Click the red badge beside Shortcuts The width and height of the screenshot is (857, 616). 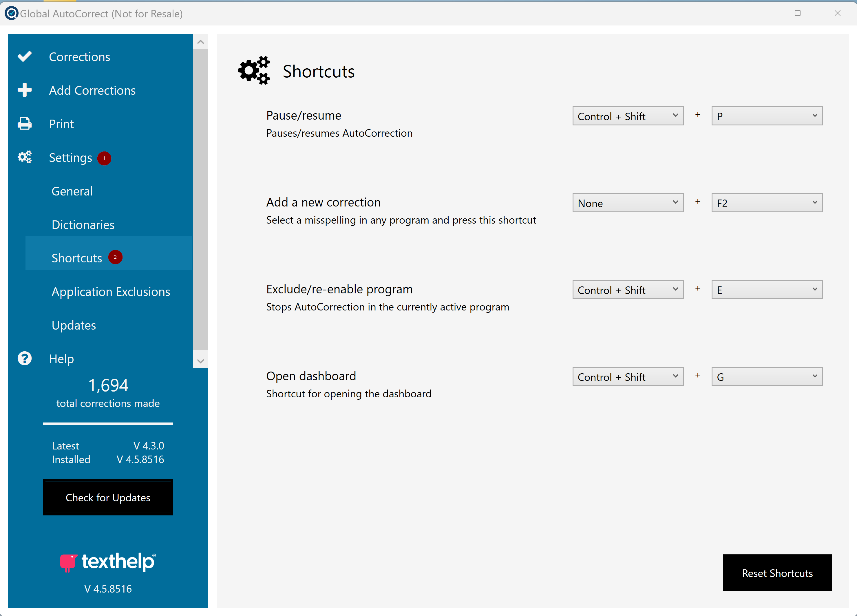click(115, 257)
